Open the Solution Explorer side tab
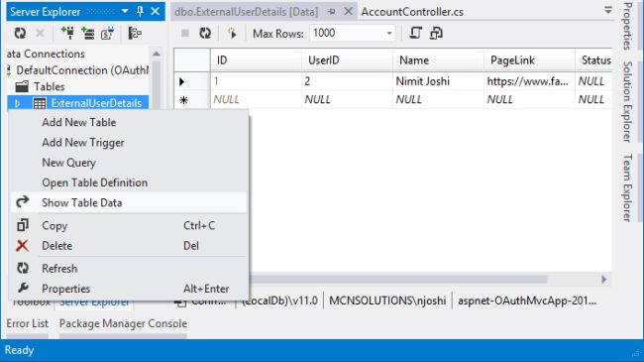The height and width of the screenshot is (362, 644). 627,101
